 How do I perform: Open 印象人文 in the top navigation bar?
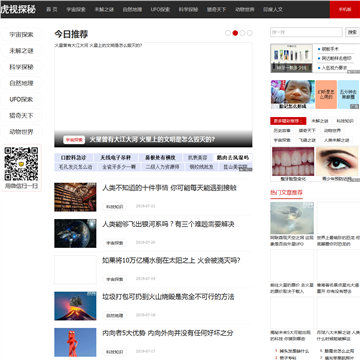273,9
